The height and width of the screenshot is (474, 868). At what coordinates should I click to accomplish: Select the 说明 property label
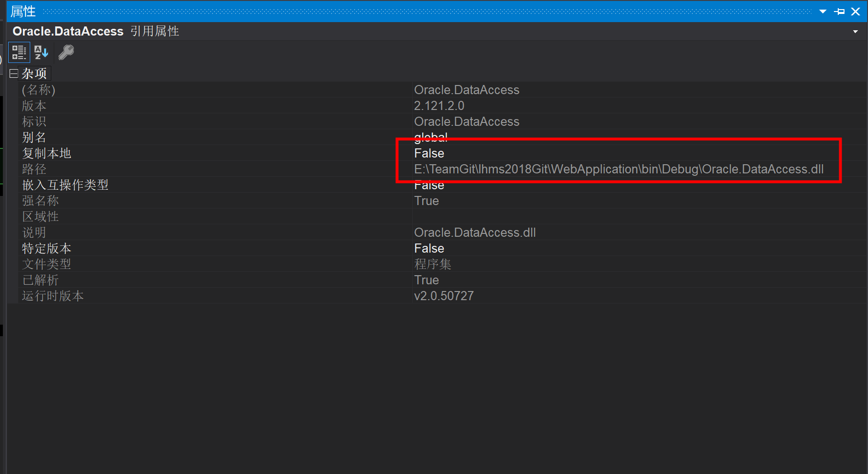tap(34, 232)
